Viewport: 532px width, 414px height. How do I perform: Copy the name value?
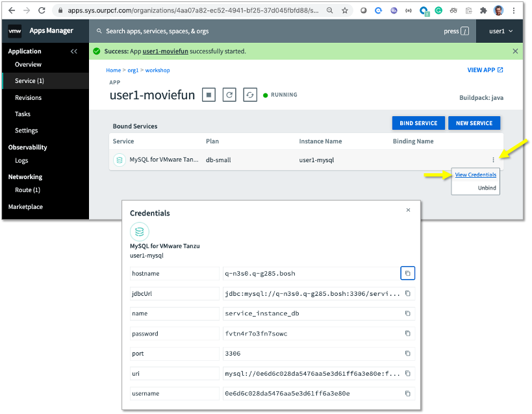[x=407, y=313]
